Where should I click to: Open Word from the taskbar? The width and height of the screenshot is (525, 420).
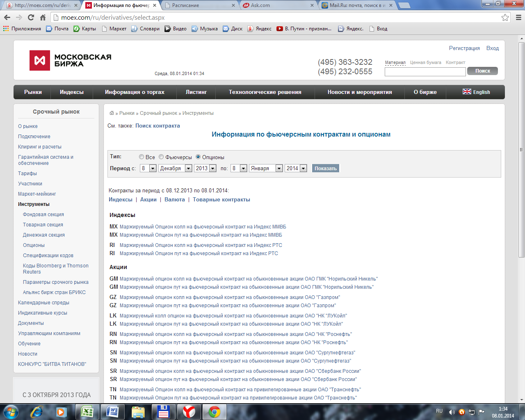click(112, 412)
